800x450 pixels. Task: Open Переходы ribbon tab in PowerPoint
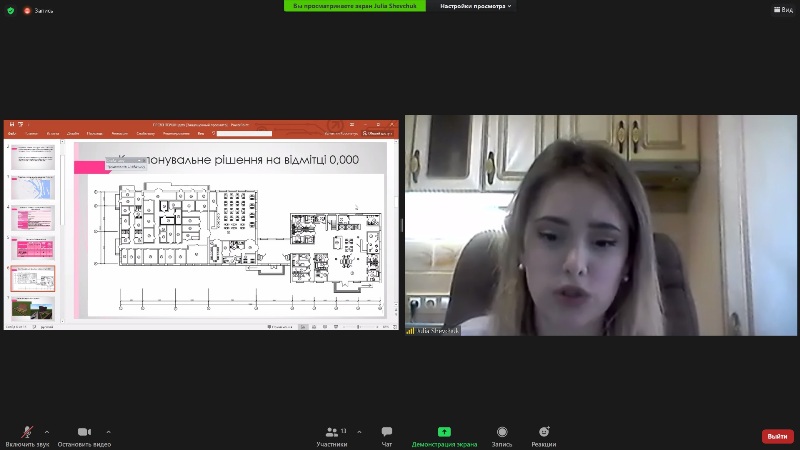tap(94, 134)
